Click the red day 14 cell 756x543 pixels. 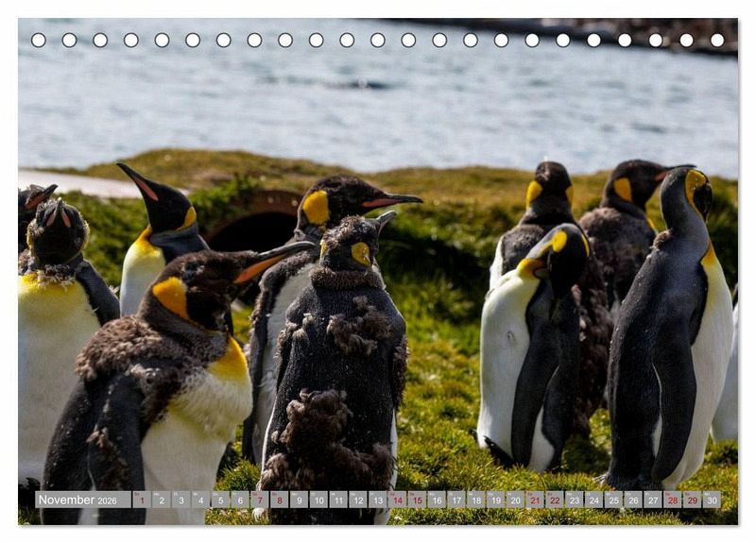397,500
